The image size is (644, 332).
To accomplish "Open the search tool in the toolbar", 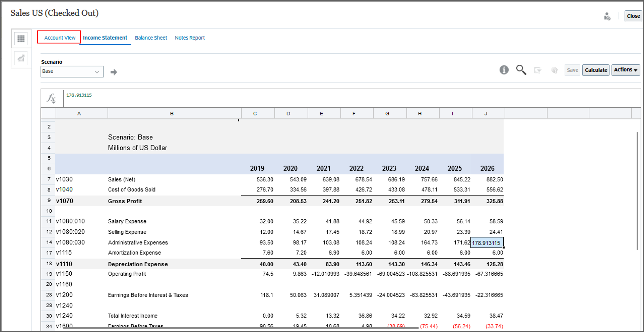I will [521, 70].
